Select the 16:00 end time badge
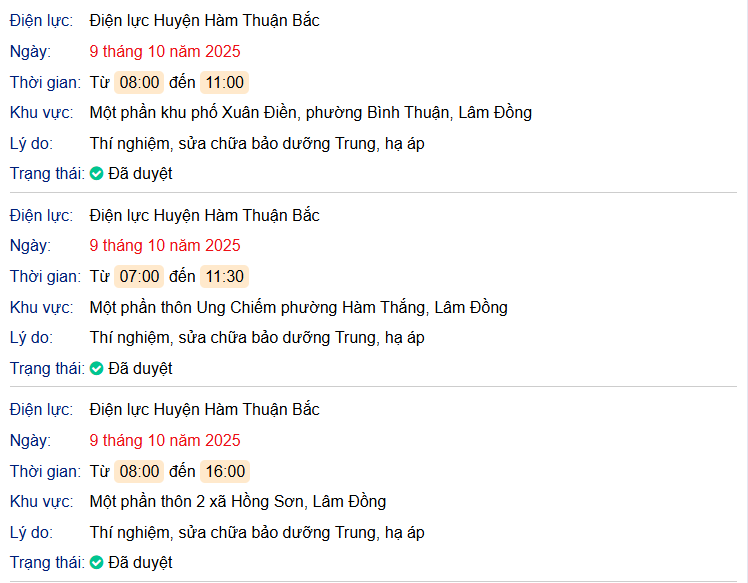Image resolution: width=748 pixels, height=583 pixels. pyautogui.click(x=225, y=472)
